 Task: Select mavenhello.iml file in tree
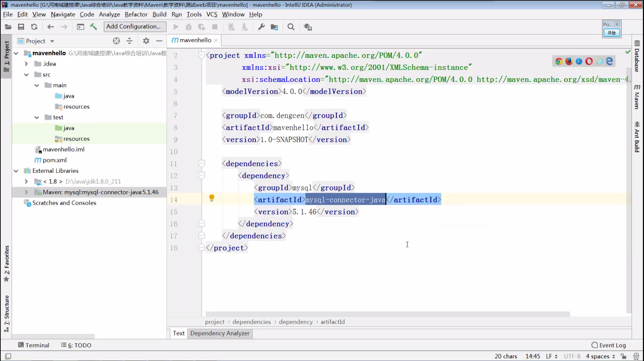tap(64, 150)
